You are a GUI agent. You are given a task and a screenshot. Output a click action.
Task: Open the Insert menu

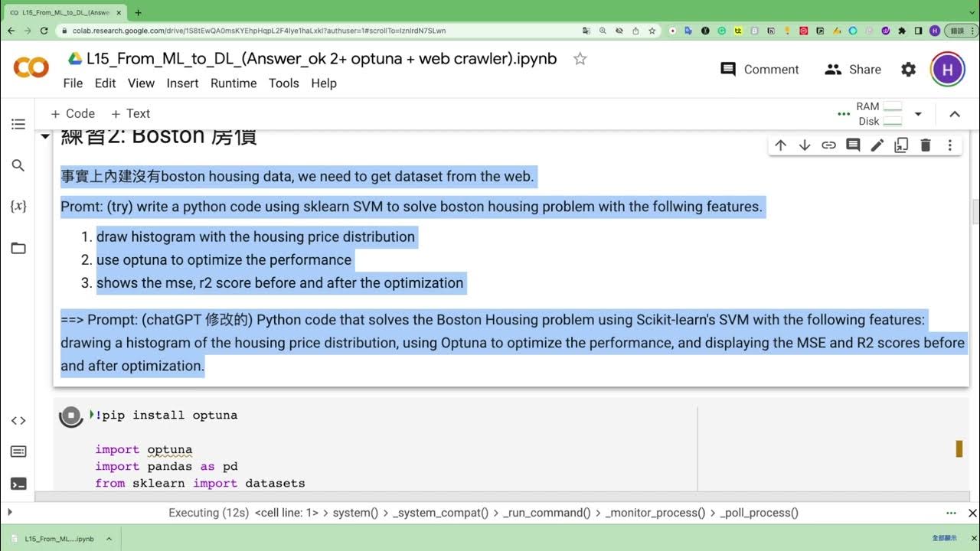(x=182, y=83)
